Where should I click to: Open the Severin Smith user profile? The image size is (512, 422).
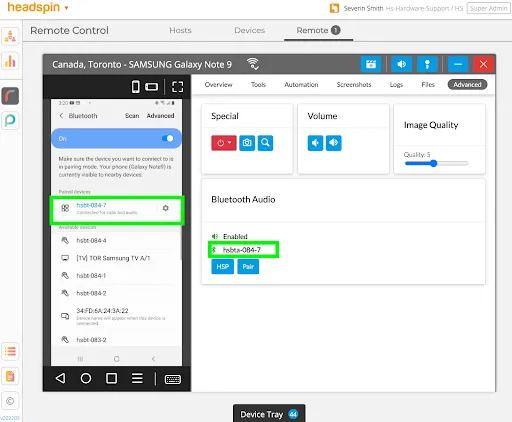pos(363,8)
